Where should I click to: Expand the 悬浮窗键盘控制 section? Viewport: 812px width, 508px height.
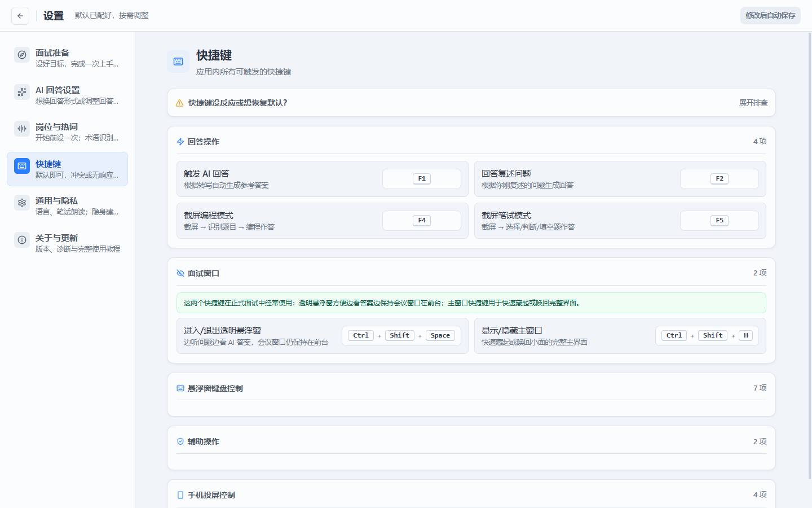click(471, 388)
